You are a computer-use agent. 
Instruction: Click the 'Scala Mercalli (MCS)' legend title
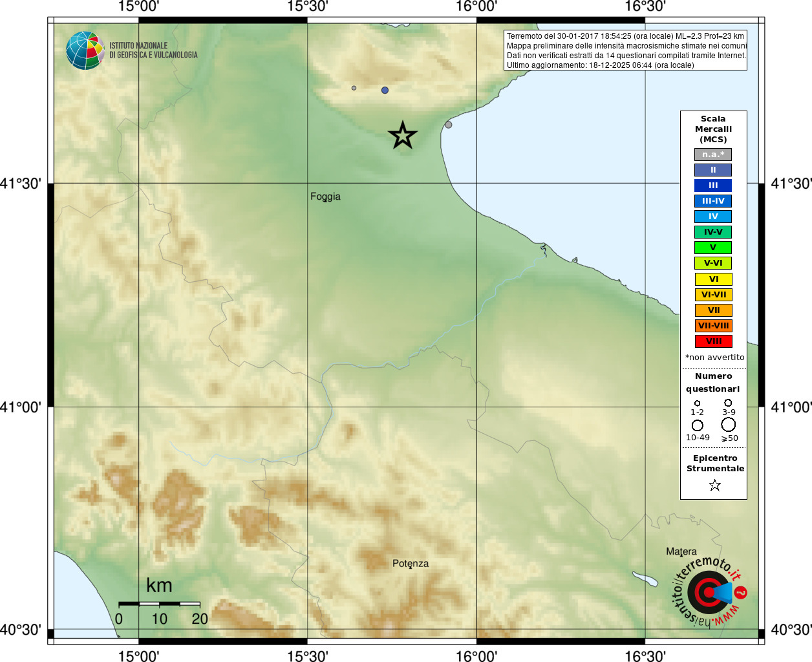713,129
